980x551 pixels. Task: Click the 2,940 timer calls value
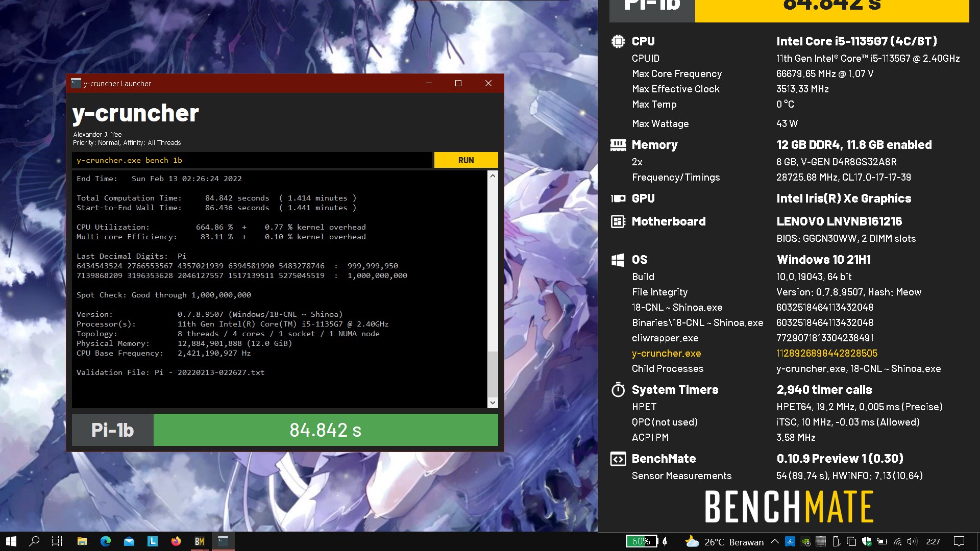point(824,390)
